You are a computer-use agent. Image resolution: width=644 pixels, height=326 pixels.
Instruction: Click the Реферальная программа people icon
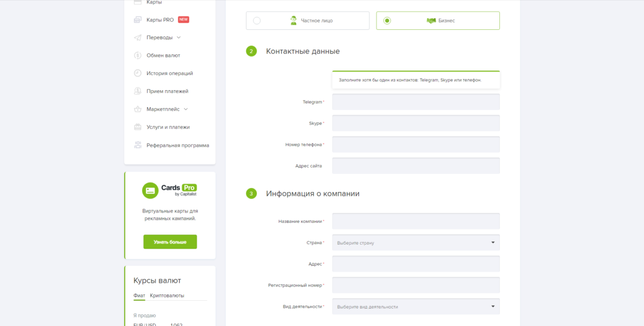tap(138, 145)
